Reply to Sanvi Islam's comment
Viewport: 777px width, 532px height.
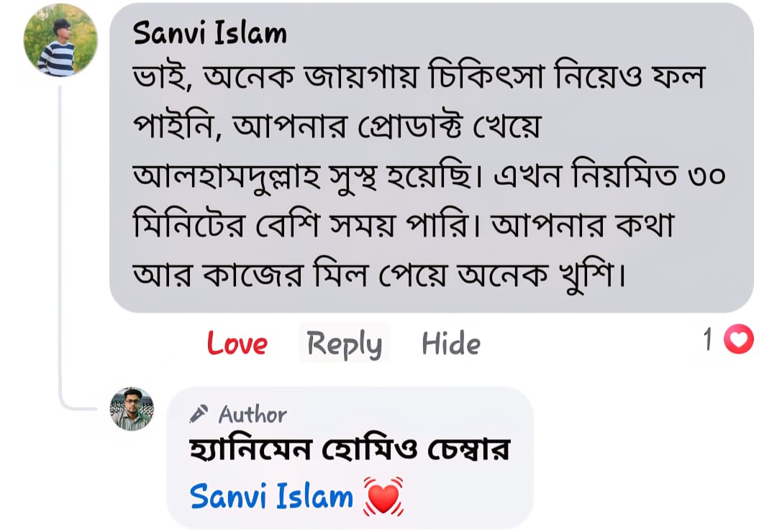pyautogui.click(x=344, y=344)
